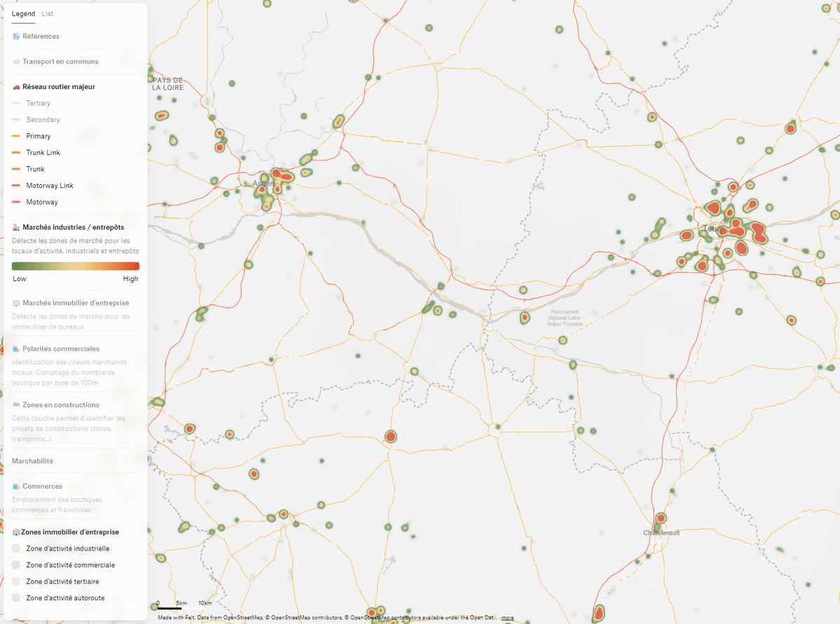Expand the Marchabilité section
The width and height of the screenshot is (840, 624).
pos(32,461)
